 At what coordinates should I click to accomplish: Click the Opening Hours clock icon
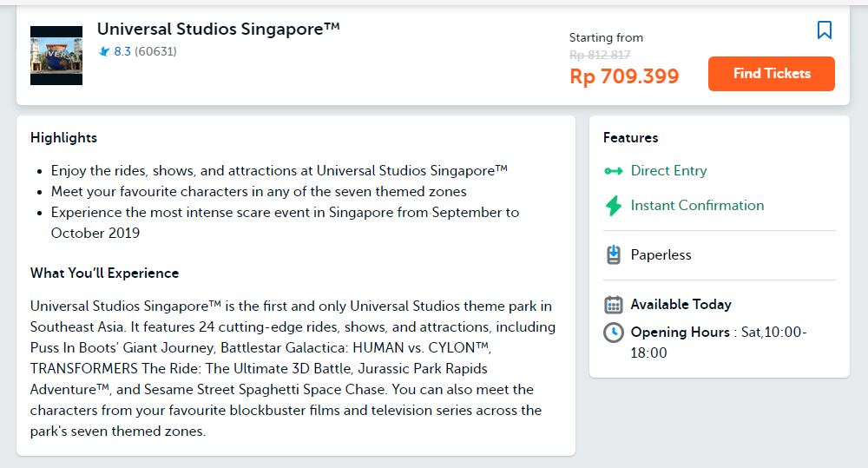click(614, 333)
